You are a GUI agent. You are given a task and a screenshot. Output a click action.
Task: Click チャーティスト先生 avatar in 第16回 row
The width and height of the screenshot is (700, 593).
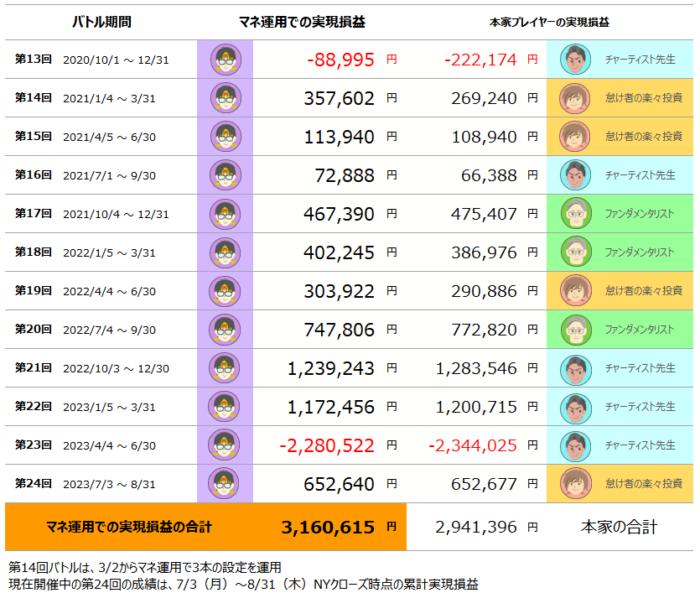(575, 175)
